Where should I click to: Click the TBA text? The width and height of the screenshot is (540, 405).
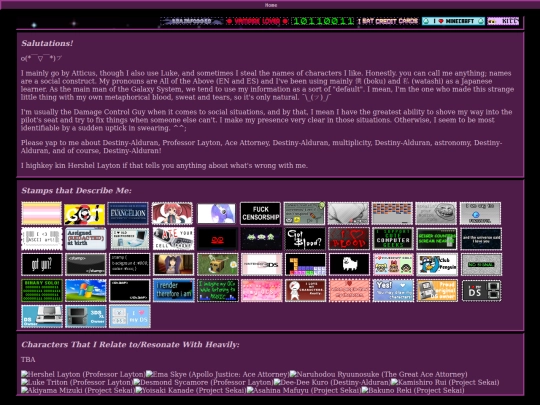coord(28,360)
